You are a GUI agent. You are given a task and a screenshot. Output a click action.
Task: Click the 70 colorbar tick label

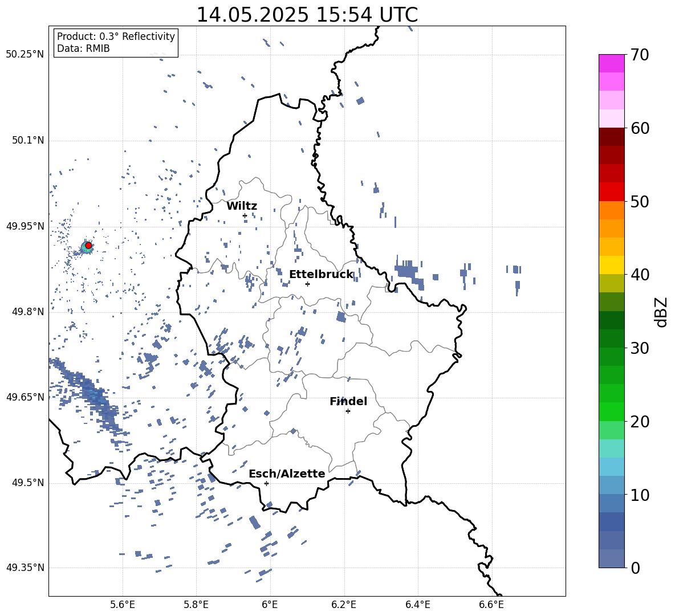pyautogui.click(x=640, y=55)
